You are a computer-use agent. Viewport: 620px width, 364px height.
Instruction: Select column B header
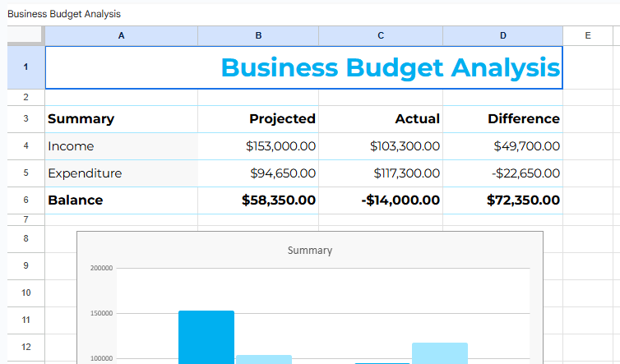pos(258,35)
